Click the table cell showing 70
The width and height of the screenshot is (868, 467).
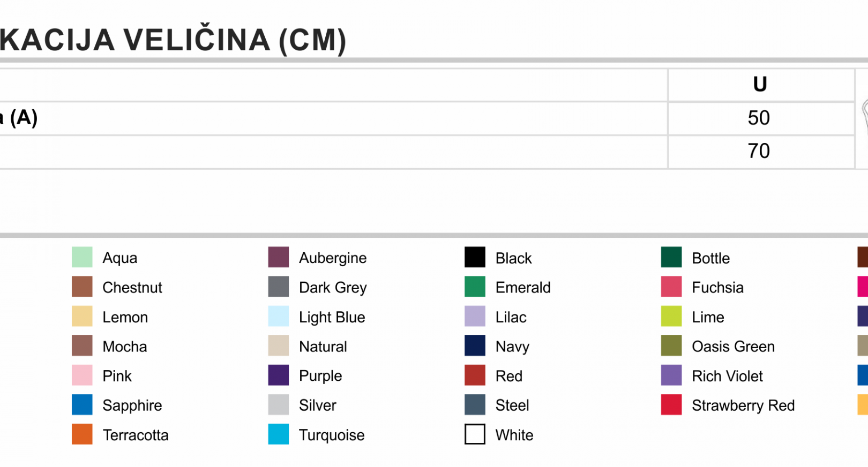(x=761, y=152)
